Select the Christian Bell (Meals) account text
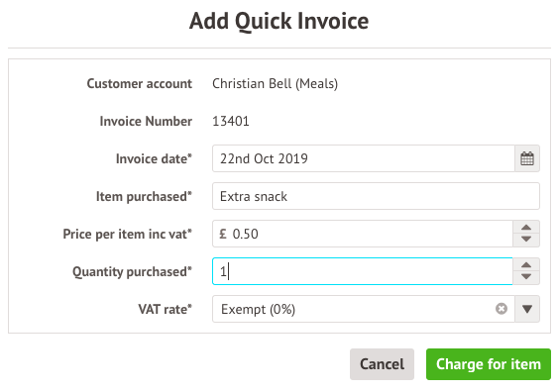 (x=275, y=84)
